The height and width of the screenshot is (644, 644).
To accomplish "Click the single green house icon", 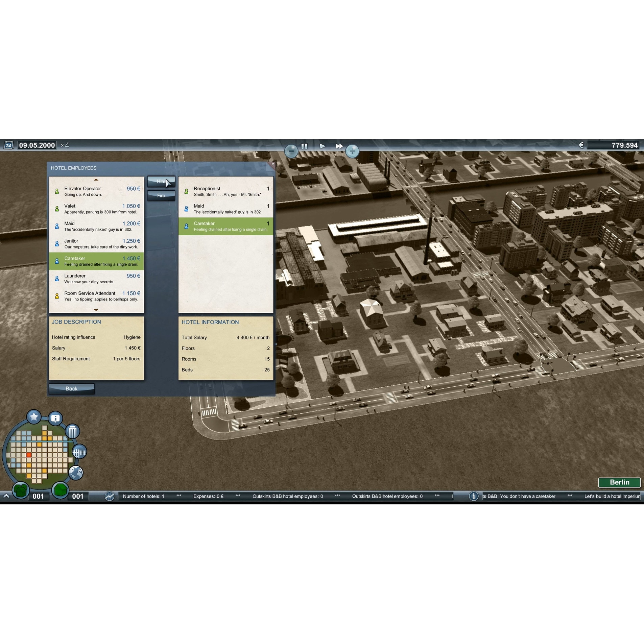I will click(60, 490).
